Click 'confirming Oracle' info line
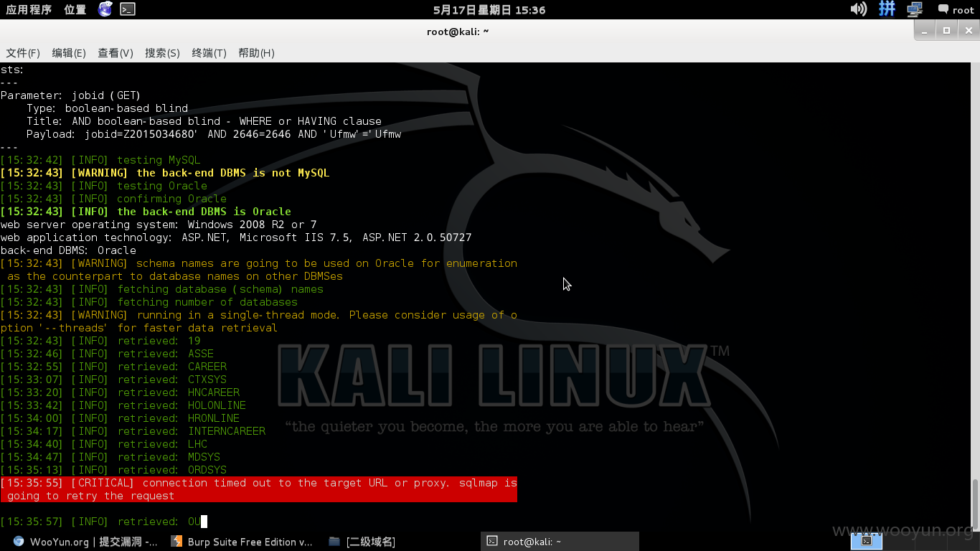The width and height of the screenshot is (980, 551). tap(113, 199)
